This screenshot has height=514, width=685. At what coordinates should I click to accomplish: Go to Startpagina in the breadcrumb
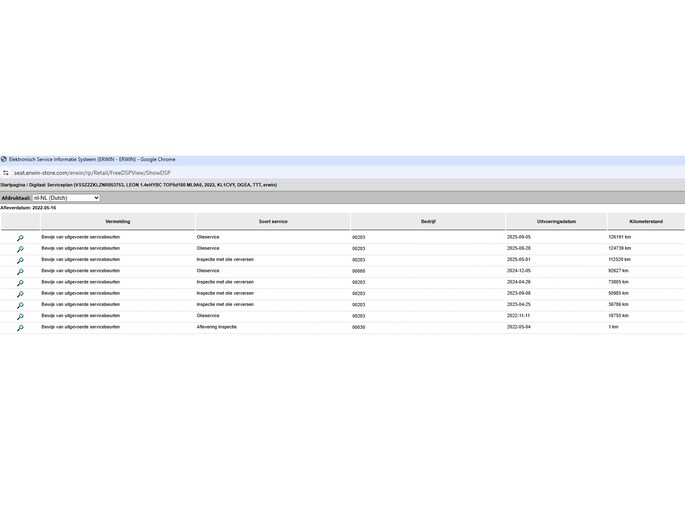[13, 185]
